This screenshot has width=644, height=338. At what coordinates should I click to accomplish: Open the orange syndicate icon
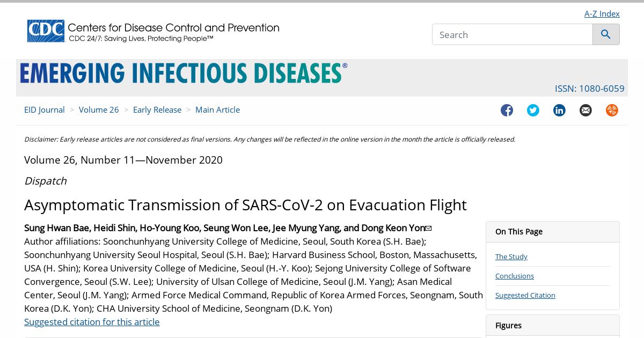click(612, 110)
